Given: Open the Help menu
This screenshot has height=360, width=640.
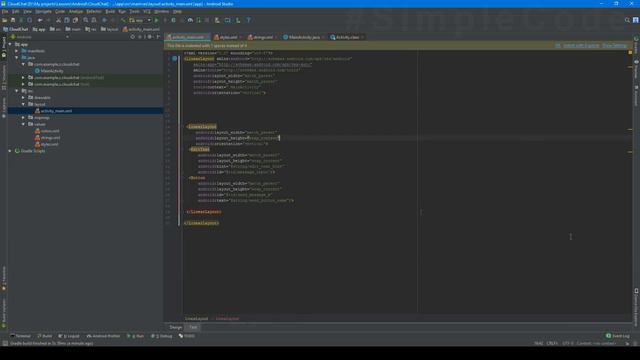Looking at the screenshot, I should 178,11.
